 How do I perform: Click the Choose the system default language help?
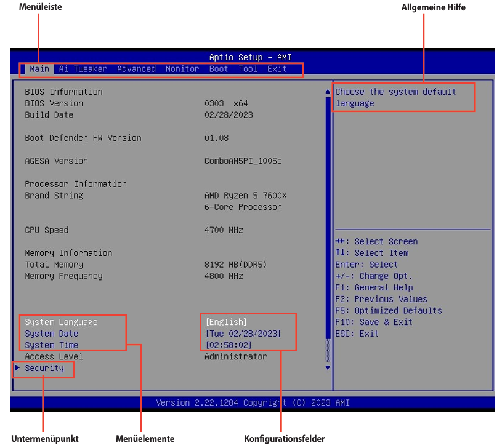[395, 97]
